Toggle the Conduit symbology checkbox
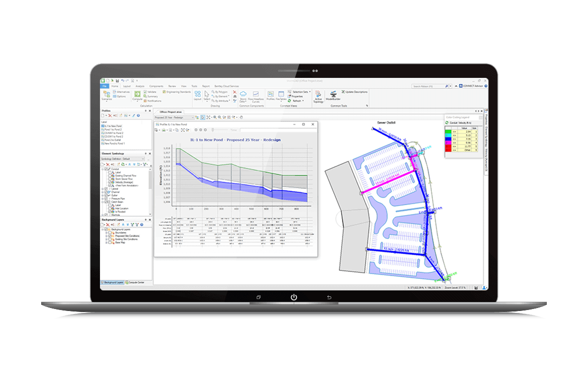Screen dimensions: 588x382 point(106,169)
